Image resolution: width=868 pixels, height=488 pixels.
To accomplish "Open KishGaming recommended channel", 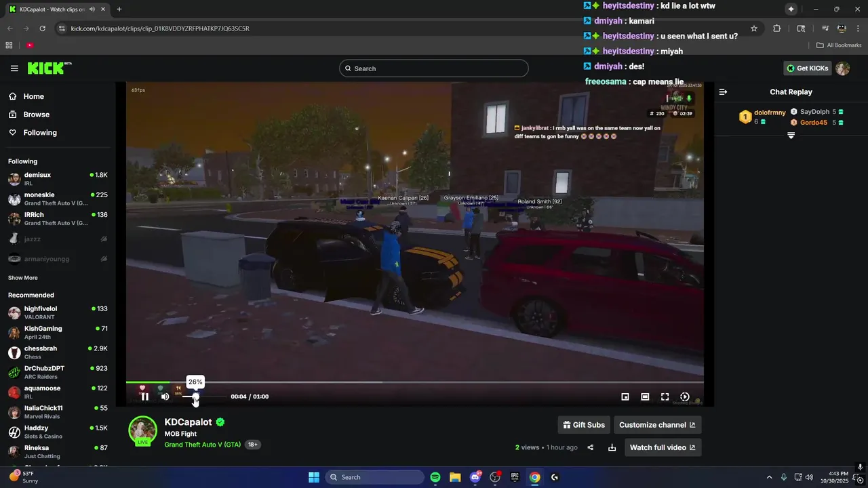I will tap(57, 332).
